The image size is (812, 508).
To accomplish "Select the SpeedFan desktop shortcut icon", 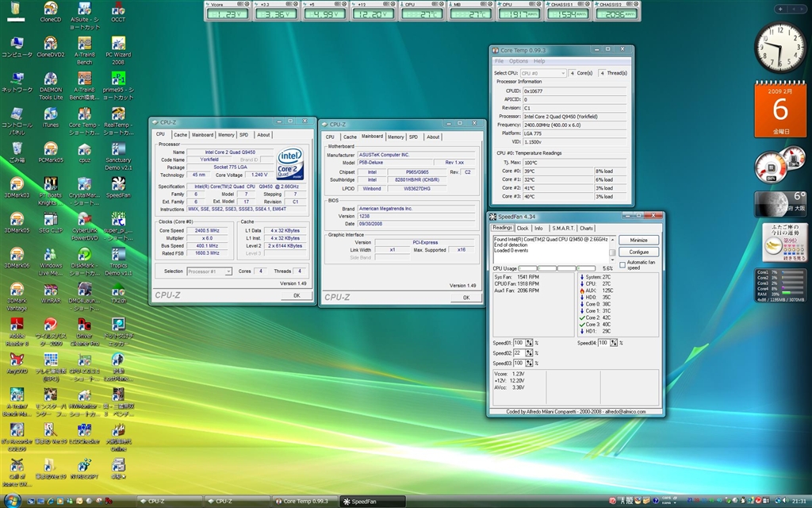I will pyautogui.click(x=118, y=187).
